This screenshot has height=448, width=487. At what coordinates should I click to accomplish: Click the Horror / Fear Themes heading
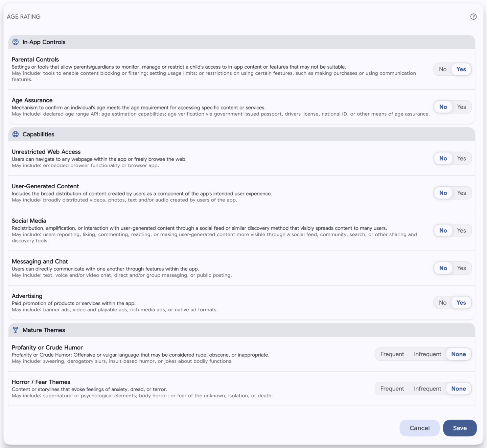click(41, 382)
